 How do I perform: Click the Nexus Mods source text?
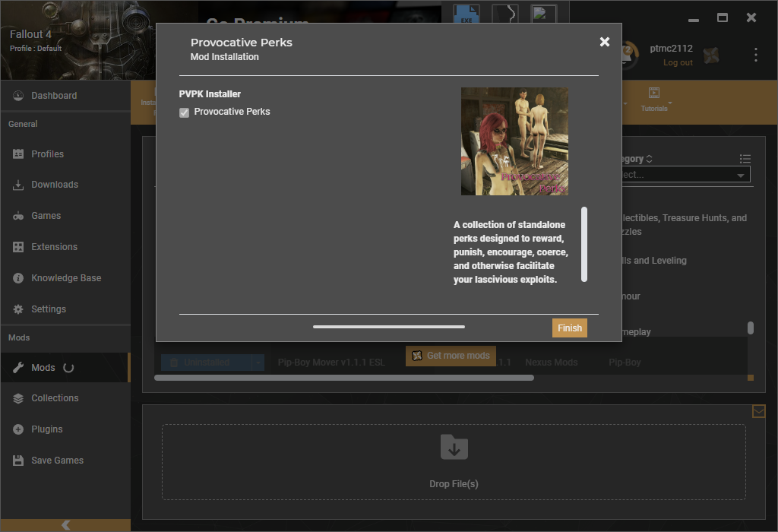(552, 363)
